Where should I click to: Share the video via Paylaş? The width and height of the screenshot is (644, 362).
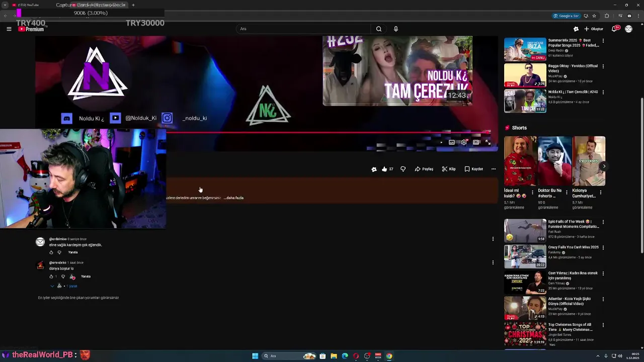tap(424, 169)
